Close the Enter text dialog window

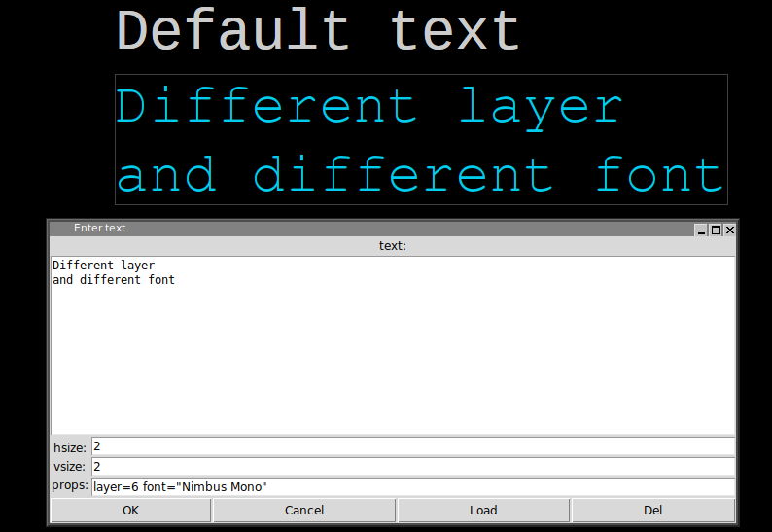click(730, 230)
